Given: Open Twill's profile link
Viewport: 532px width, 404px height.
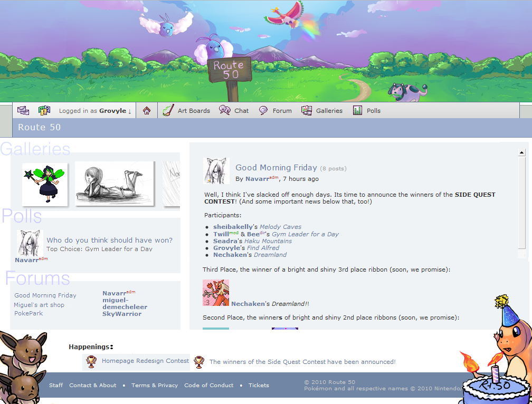Looking at the screenshot, I should [x=221, y=234].
